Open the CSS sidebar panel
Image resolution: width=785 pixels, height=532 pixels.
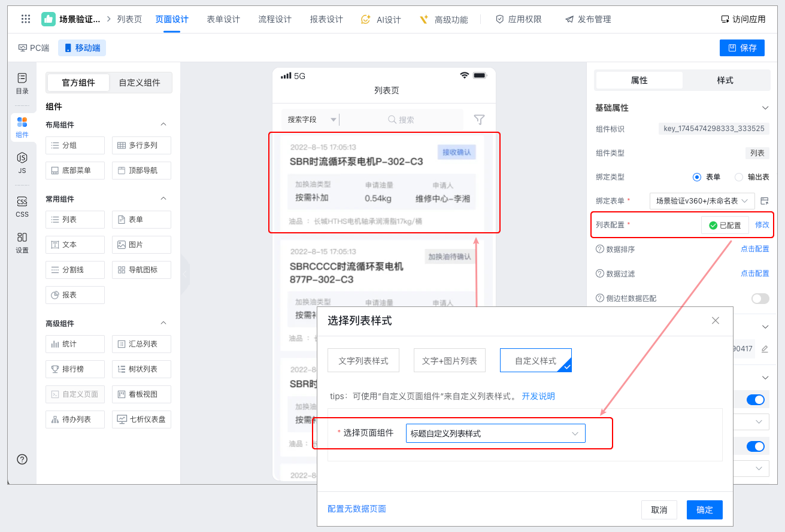point(22,206)
